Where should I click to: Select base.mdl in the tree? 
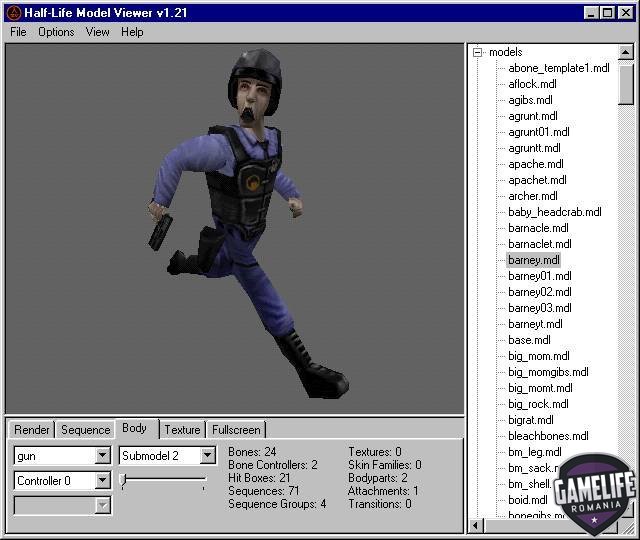point(529,340)
